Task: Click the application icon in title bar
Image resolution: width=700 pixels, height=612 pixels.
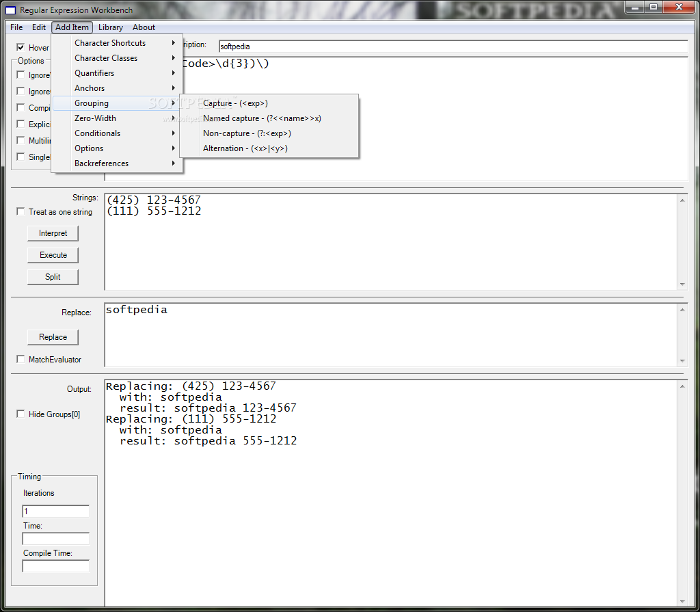Action: [11, 10]
